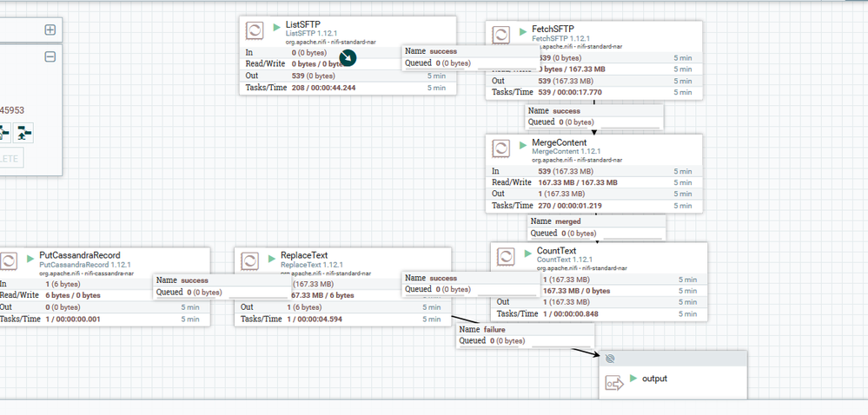Click the merged connection label
This screenshot has height=415, width=868.
click(597, 227)
